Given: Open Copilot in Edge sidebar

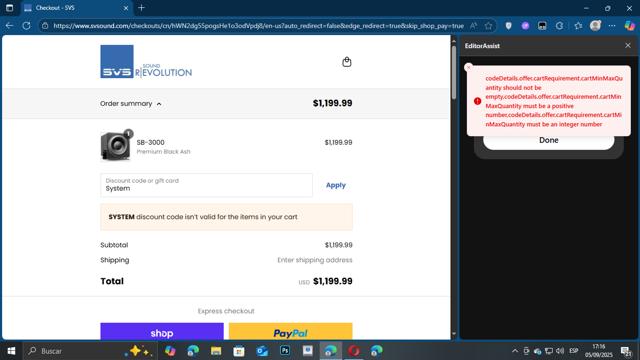Looking at the screenshot, I should 630,26.
